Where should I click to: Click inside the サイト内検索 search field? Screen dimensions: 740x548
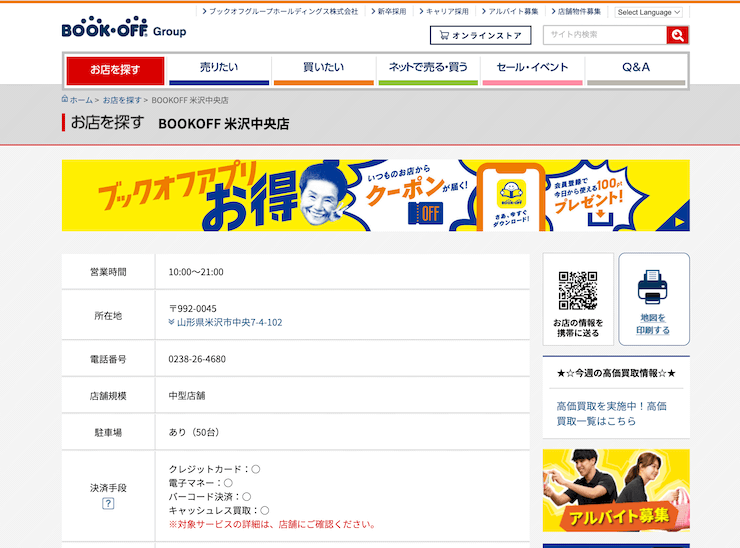605,35
